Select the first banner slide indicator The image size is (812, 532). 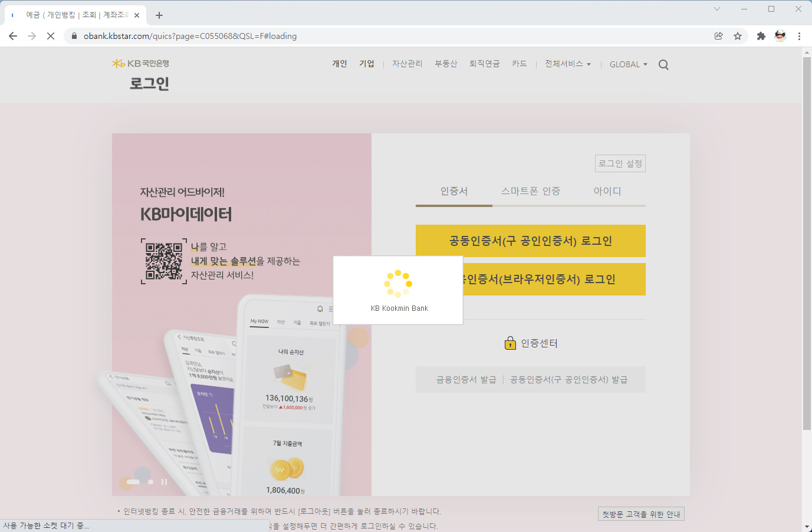[x=133, y=482]
